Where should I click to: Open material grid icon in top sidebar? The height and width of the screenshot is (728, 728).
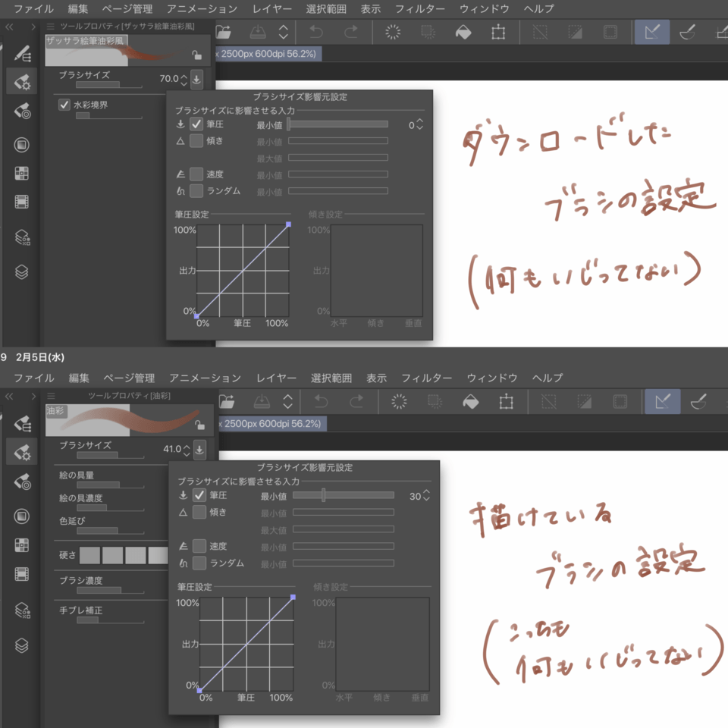pyautogui.click(x=22, y=173)
